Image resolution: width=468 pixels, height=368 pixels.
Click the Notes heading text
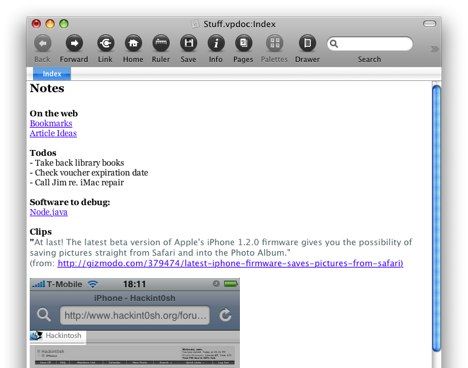(47, 88)
